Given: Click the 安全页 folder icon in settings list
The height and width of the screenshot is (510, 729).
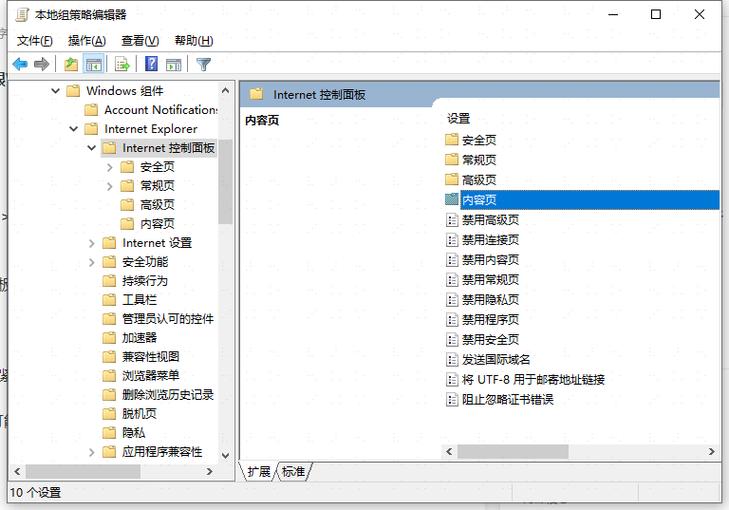Looking at the screenshot, I should [x=451, y=139].
